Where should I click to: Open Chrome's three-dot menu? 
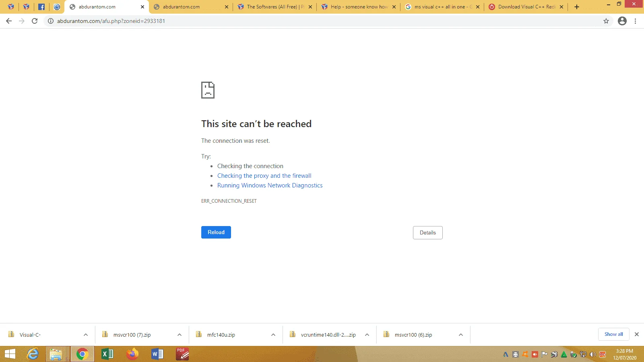[636, 21]
